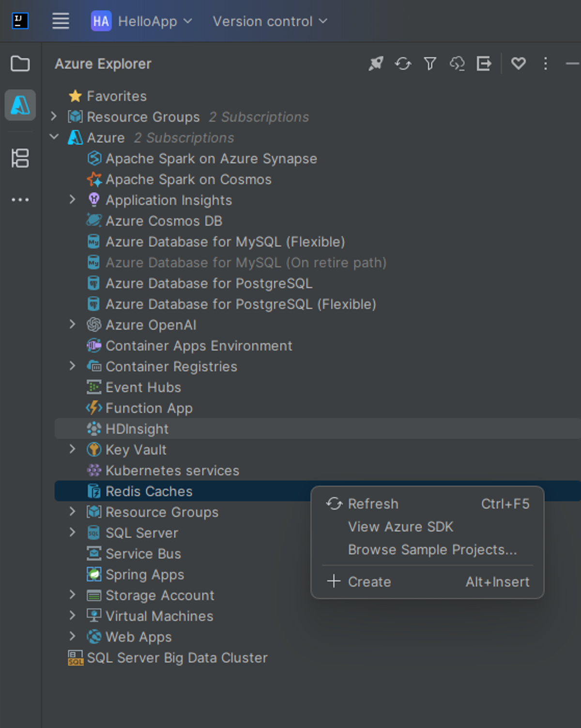The height and width of the screenshot is (728, 581).
Task: Open the Project tool window folder icon
Action: click(20, 63)
